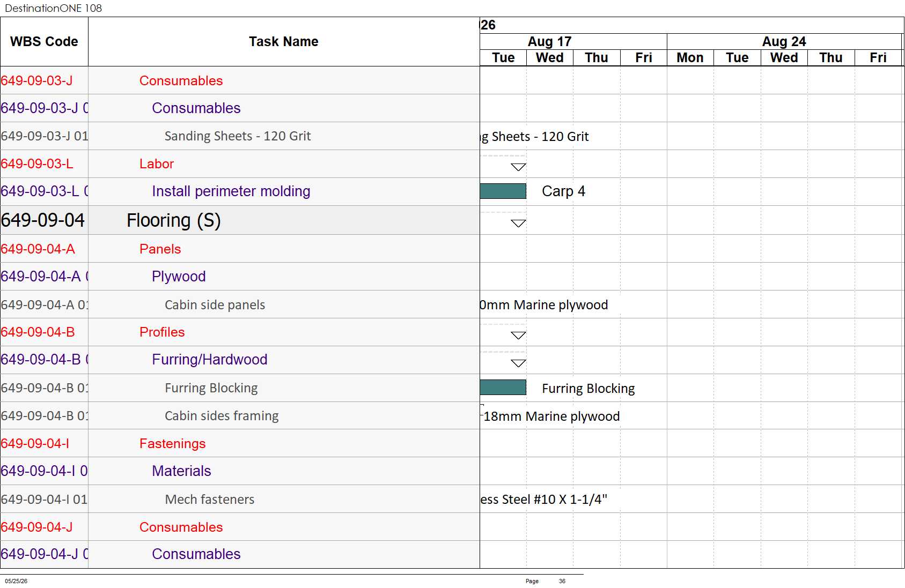Select the Flooring (S) task name
The image size is (905, 588).
click(174, 220)
